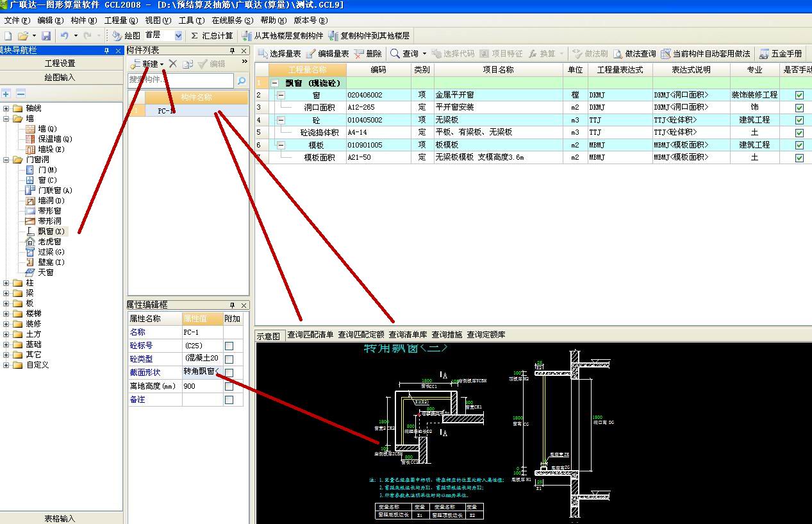Click the magnifier search icon in component list

242,81
